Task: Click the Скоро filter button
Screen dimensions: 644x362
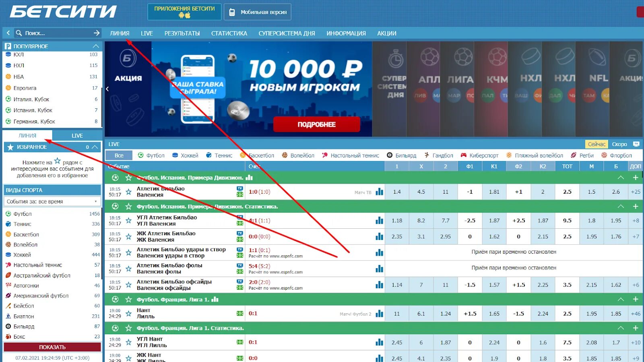Action: point(619,144)
